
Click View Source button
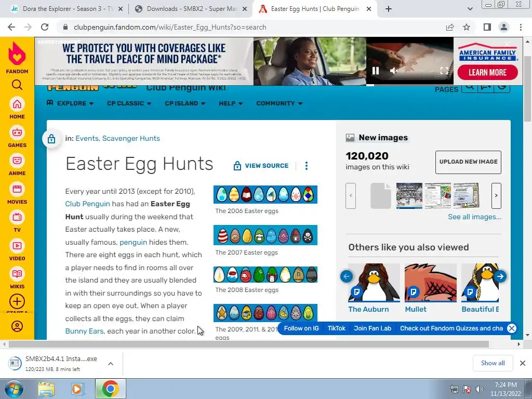[x=261, y=166]
